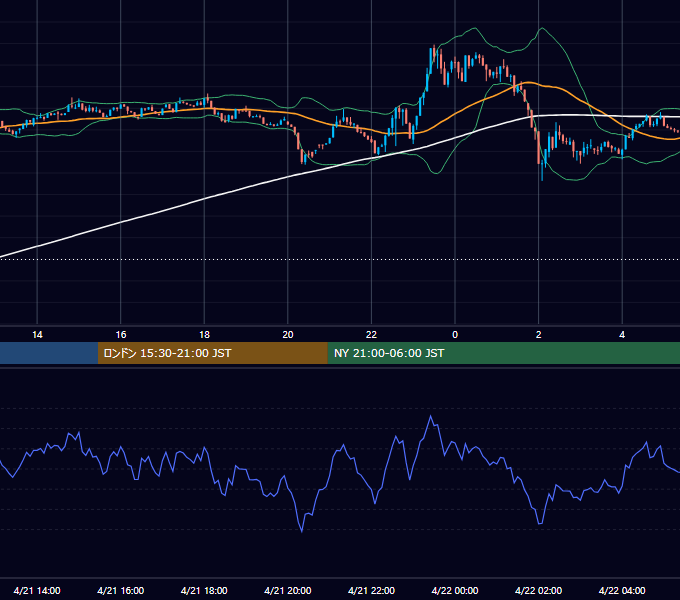Click the hour label 18 on price chart axis
680x600 pixels.
[x=204, y=335]
